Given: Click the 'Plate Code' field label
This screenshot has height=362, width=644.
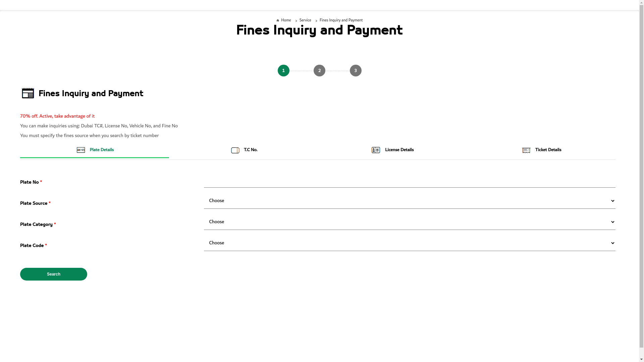Looking at the screenshot, I should click(x=34, y=246).
